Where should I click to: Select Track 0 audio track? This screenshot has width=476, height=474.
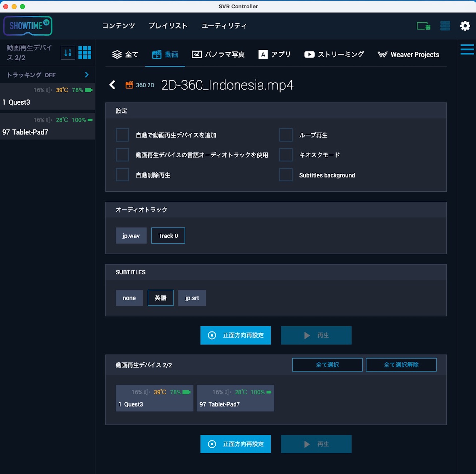click(168, 236)
